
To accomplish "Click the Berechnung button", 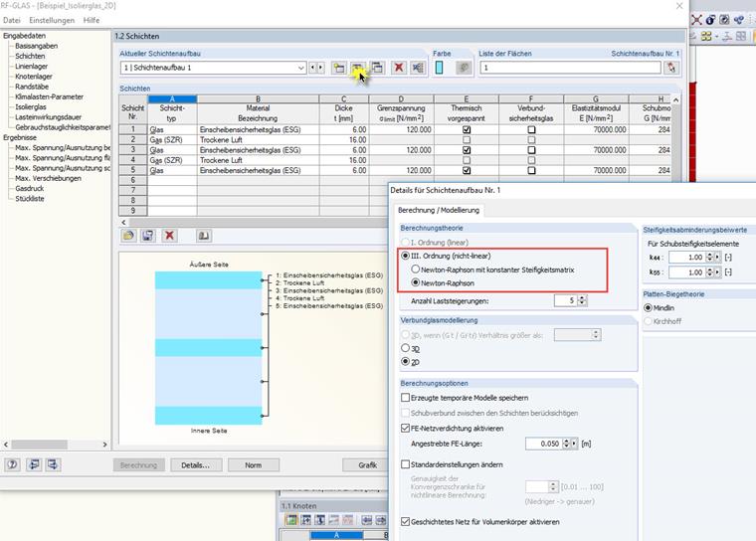I will [139, 465].
